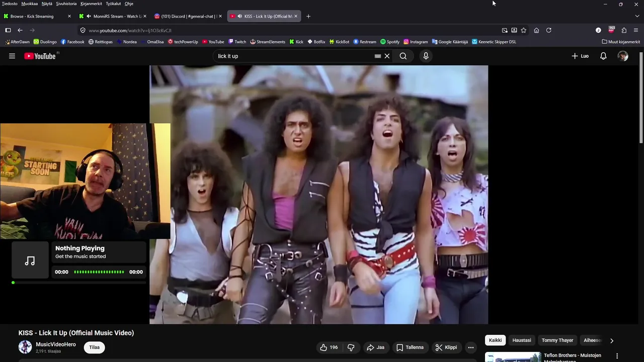644x362 pixels.
Task: Open the on-screen keyboard icon in search
Action: tap(378, 56)
